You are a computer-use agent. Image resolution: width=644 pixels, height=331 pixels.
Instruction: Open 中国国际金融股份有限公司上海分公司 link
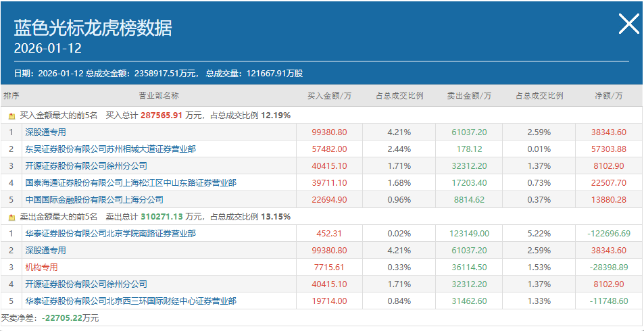(94, 199)
